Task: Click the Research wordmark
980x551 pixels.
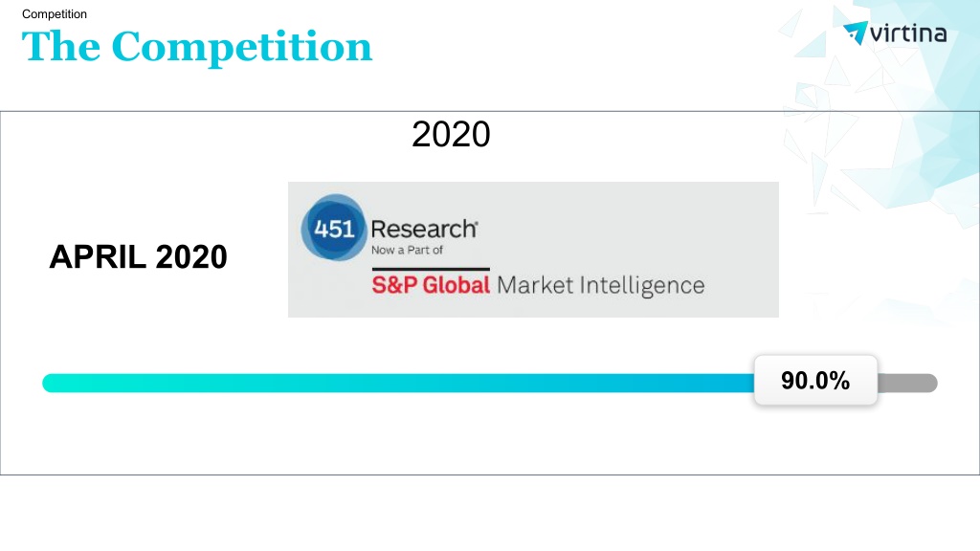Action: [x=423, y=230]
